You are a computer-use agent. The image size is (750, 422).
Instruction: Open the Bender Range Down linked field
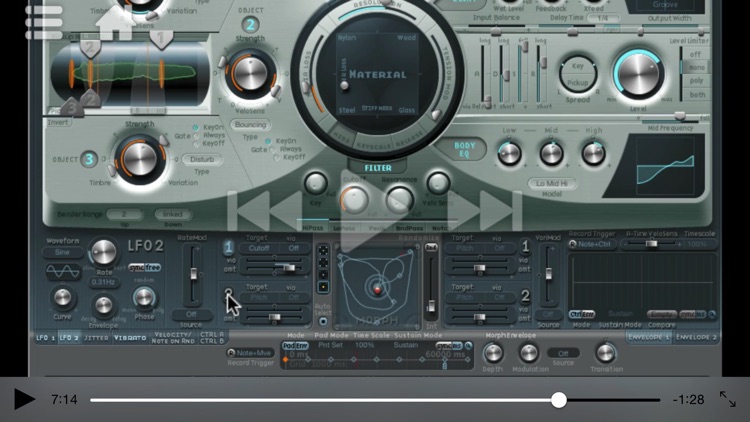click(173, 214)
